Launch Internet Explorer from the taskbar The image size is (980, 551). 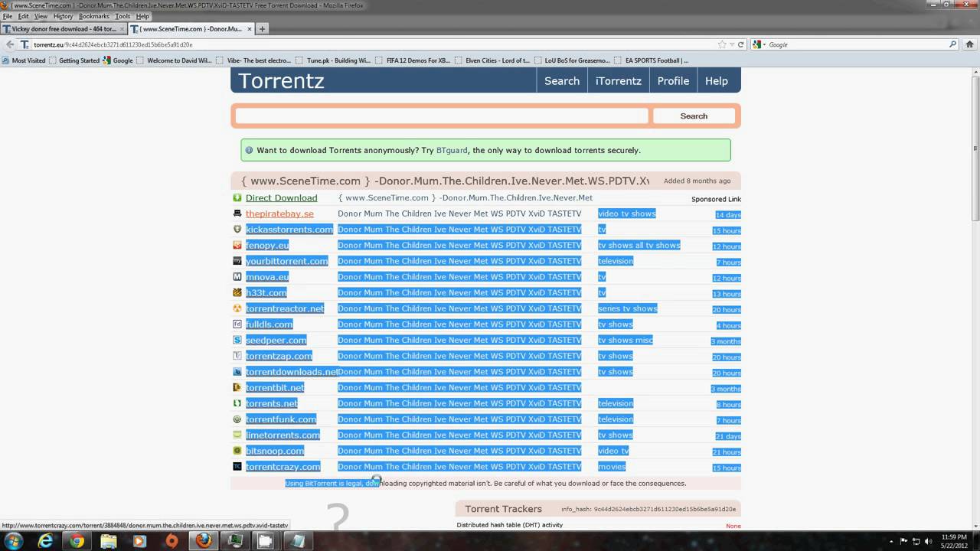(46, 541)
